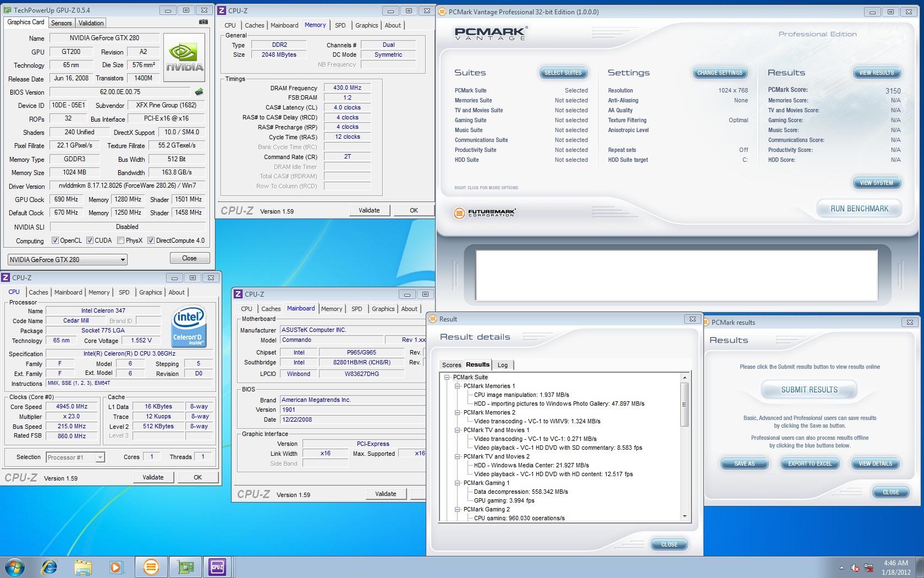Click the Intel Celeron D logo in CPU-Z
The height and width of the screenshot is (578, 924).
(x=189, y=326)
